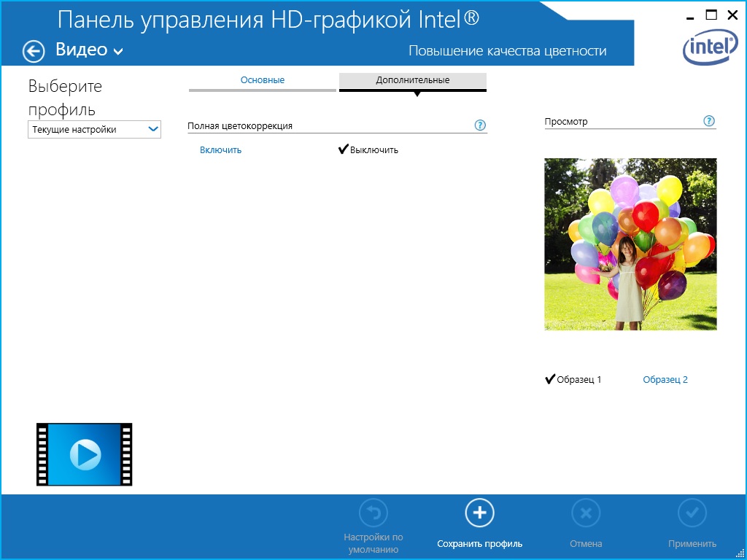Select the Дополнительные tab
This screenshot has height=560, width=747.
[413, 80]
